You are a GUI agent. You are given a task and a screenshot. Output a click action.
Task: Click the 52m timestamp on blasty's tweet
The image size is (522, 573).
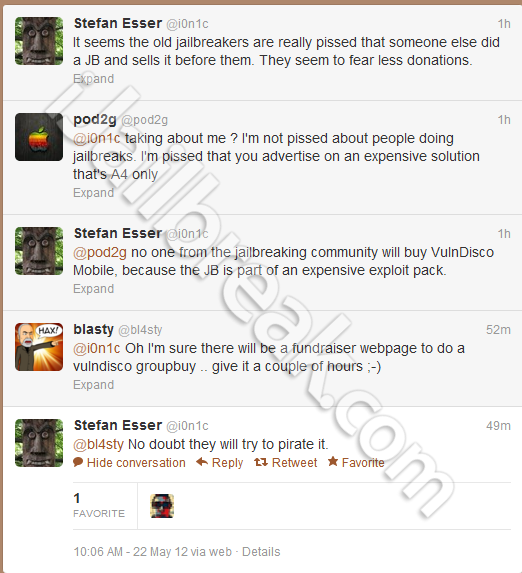(x=498, y=330)
